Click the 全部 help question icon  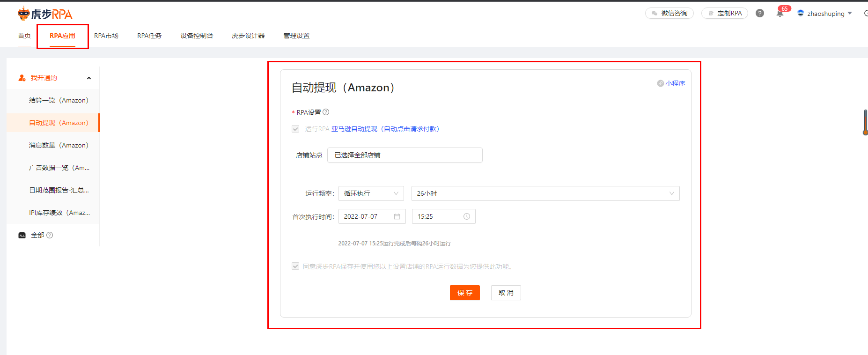click(50, 235)
